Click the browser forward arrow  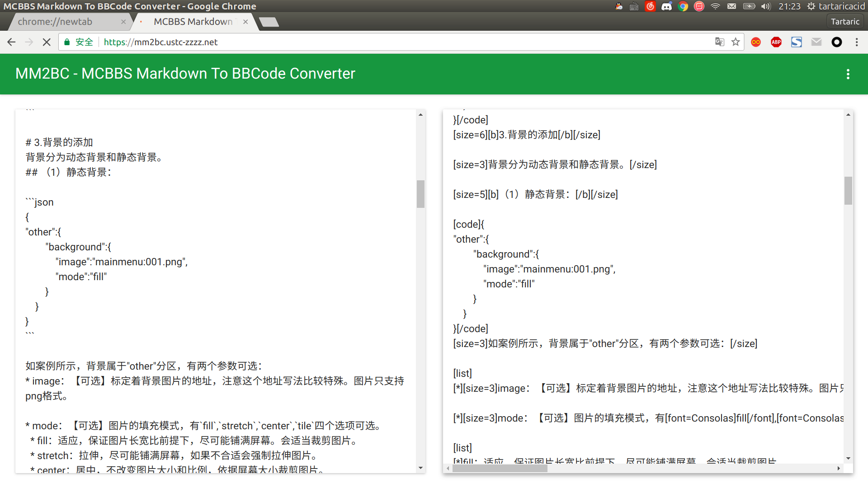point(29,42)
